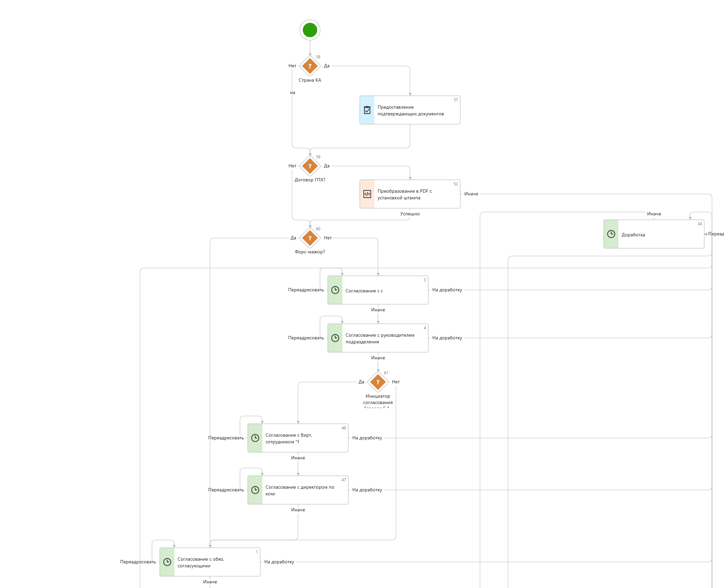The width and height of the screenshot is (724, 588).
Task: Click checklist icon in block 57
Action: [x=367, y=110]
